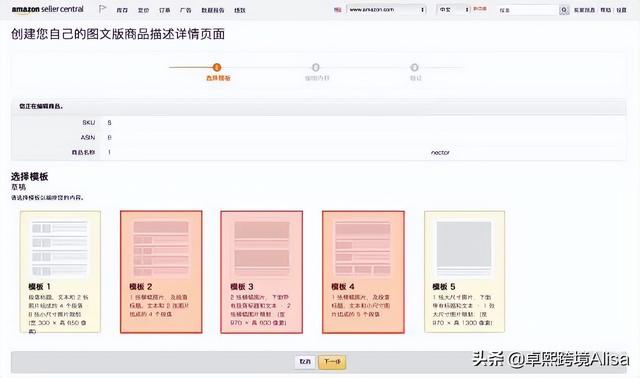
Task: Open the 中文 language dropdown
Action: coord(453,10)
